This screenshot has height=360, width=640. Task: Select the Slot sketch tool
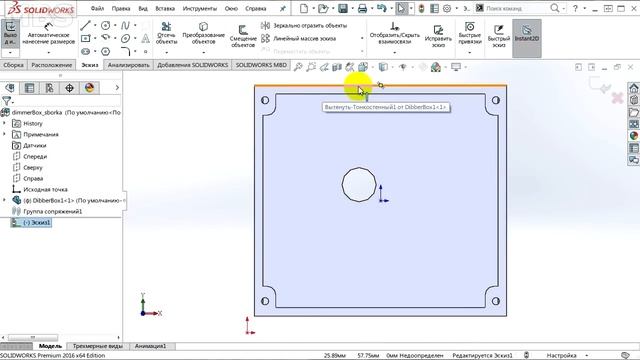[x=85, y=51]
